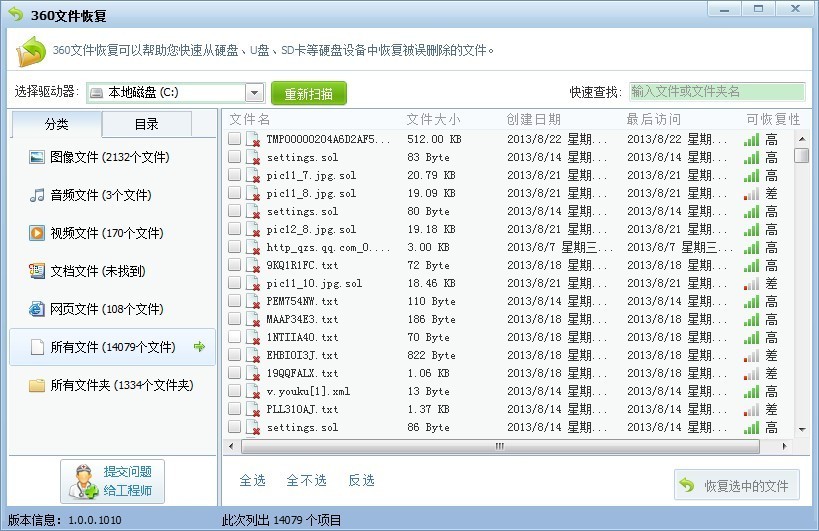Click the scroll up arrow of file list

(x=802, y=139)
